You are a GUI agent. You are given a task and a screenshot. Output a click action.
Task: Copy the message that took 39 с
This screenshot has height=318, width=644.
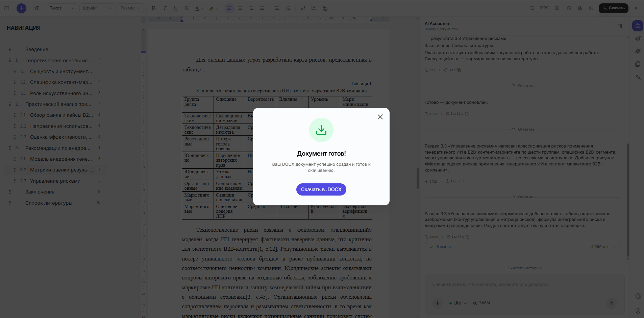(459, 70)
